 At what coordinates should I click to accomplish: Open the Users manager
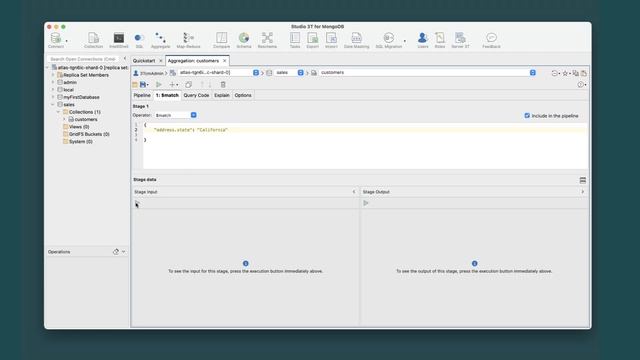pos(422,40)
